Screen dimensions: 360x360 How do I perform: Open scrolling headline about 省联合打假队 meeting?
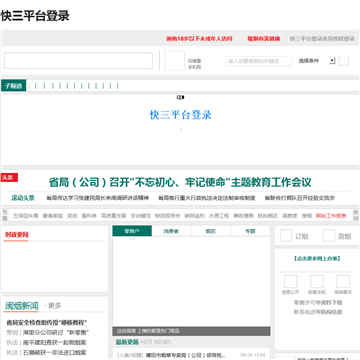click(300, 198)
